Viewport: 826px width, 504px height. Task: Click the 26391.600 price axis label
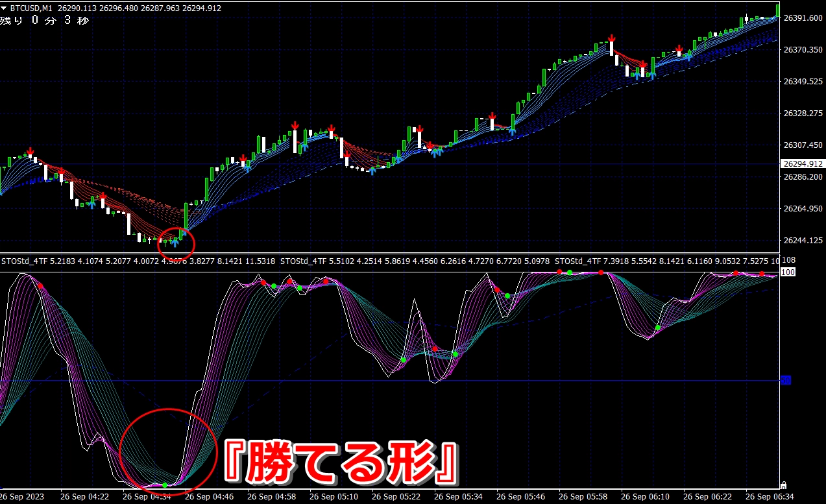(x=803, y=18)
